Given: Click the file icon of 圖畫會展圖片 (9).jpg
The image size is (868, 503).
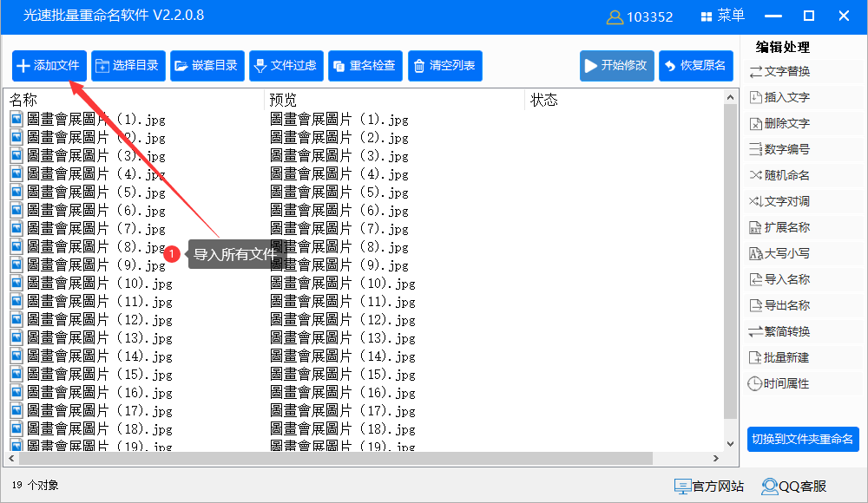Looking at the screenshot, I should click(16, 265).
